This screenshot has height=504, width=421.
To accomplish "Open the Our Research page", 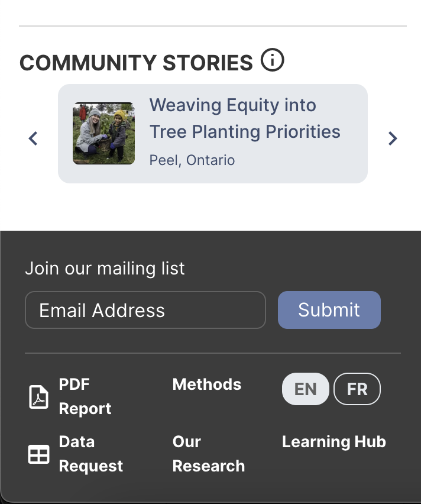I will click(x=208, y=454).
